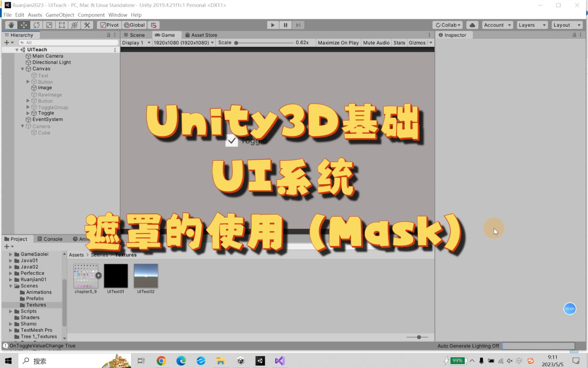Toggle Stats overlay
The width and height of the screenshot is (588, 368).
[x=399, y=43]
